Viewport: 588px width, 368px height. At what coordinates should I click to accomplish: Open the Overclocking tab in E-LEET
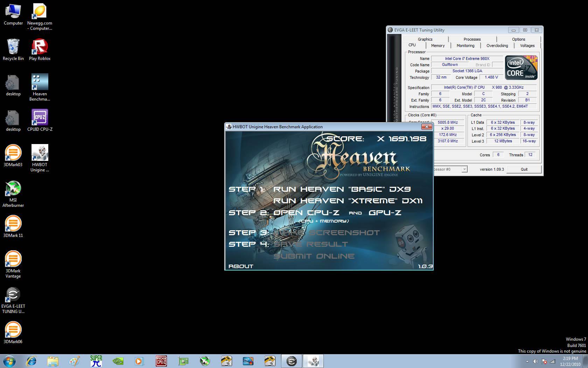point(497,46)
